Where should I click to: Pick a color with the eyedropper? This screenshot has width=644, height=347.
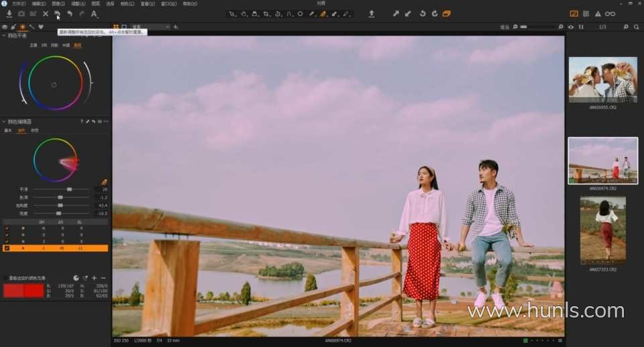[104, 181]
